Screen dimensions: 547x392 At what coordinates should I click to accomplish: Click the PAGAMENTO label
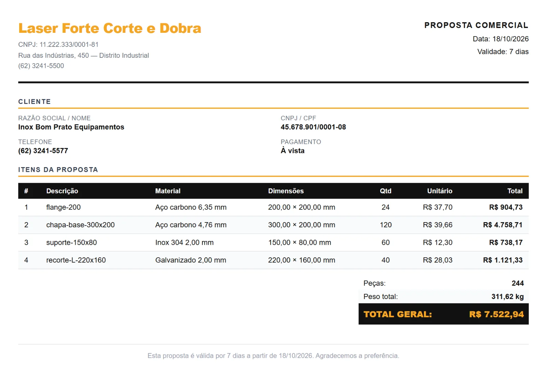tap(301, 141)
